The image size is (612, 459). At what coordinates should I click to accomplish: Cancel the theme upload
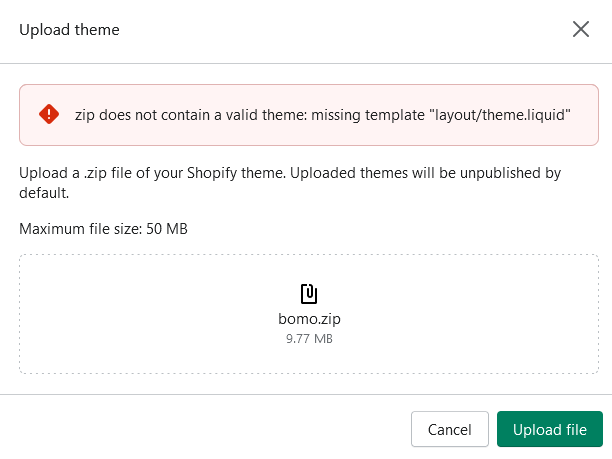pyautogui.click(x=450, y=429)
